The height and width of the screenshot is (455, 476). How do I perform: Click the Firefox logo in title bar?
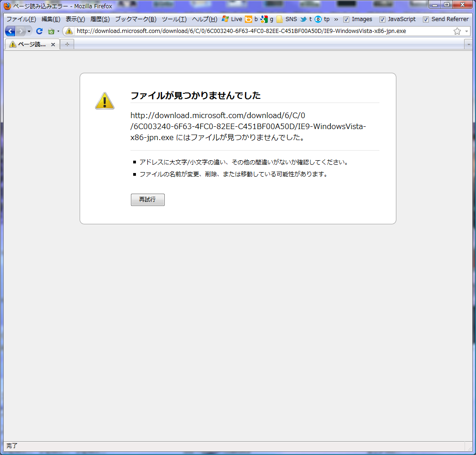point(7,6)
